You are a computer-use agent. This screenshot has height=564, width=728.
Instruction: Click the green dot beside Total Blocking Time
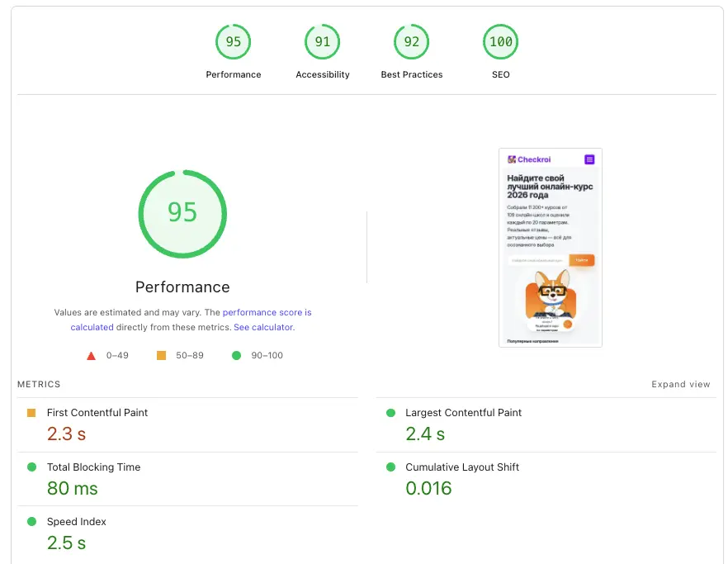click(x=31, y=467)
